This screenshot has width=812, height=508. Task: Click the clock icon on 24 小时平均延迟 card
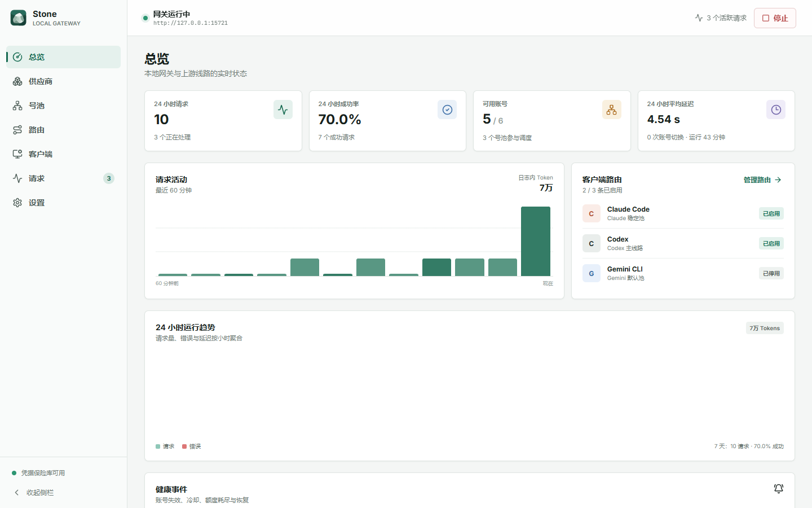(x=776, y=110)
